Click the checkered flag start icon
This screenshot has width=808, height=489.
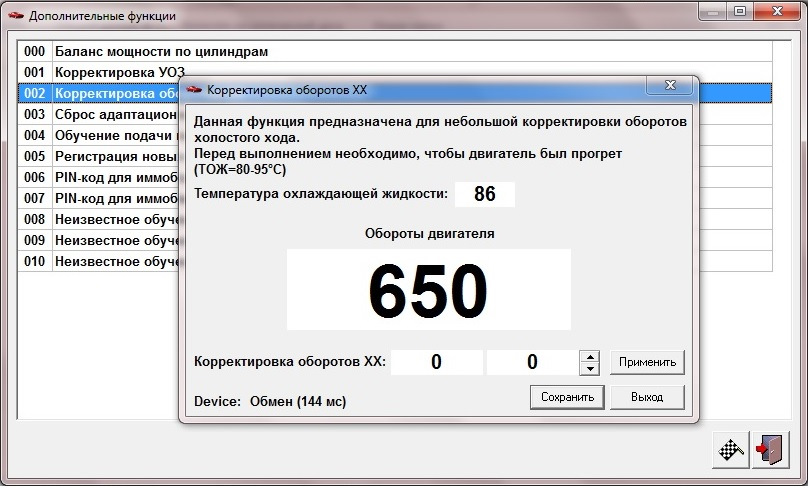(731, 450)
